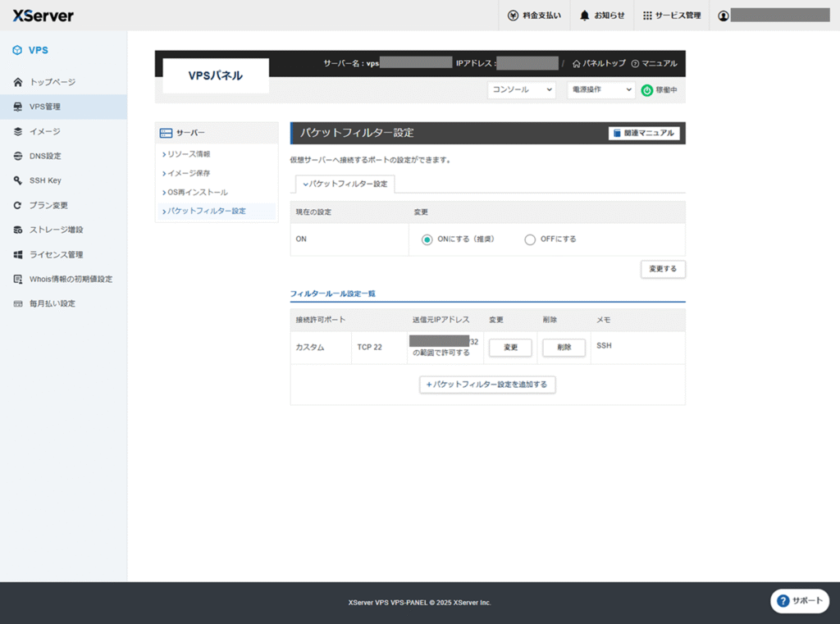The image size is (840, 624).
Task: Click 削除 button for the SSH rule
Action: [x=564, y=348]
